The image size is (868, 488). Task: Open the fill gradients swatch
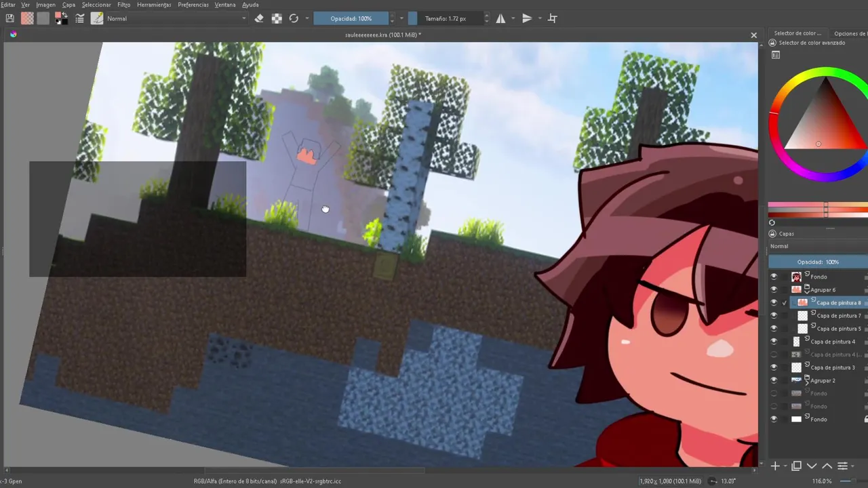(27, 19)
